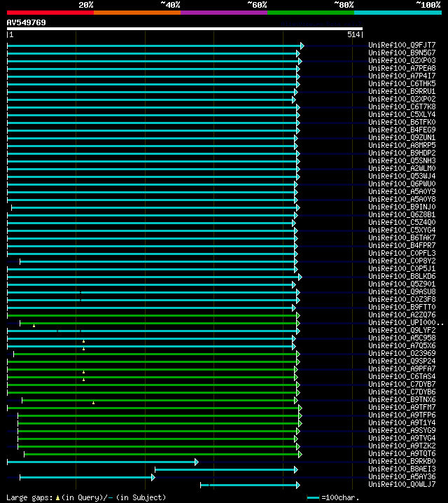Select the UniRef100_Q0WLJ7 label
This screenshot has height=503, width=448.
coord(402,484)
